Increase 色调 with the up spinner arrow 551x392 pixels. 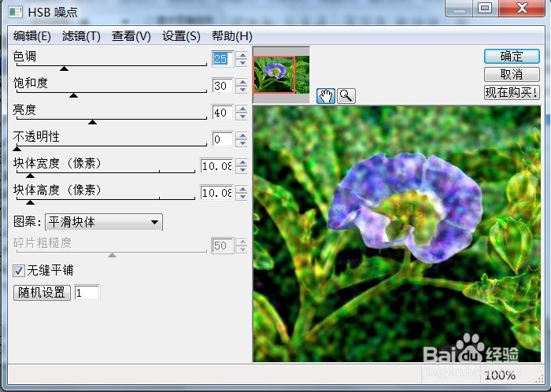click(x=242, y=55)
